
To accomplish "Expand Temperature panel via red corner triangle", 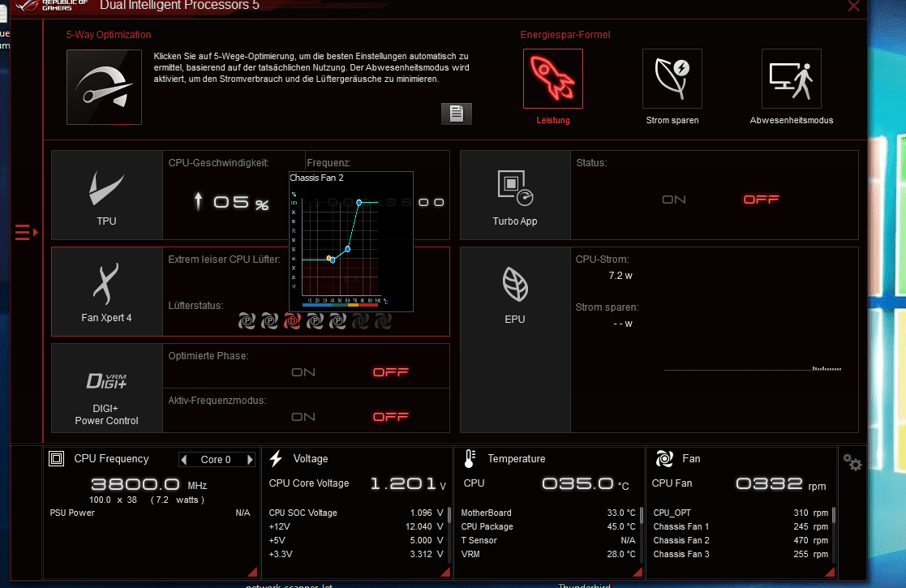I will (638, 572).
